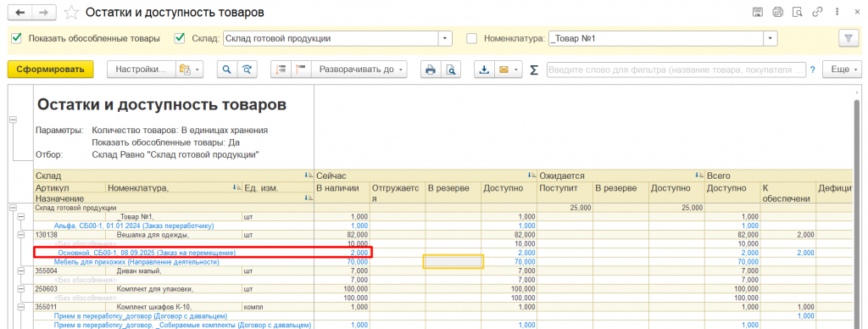Click the Сформировать button

(50, 70)
